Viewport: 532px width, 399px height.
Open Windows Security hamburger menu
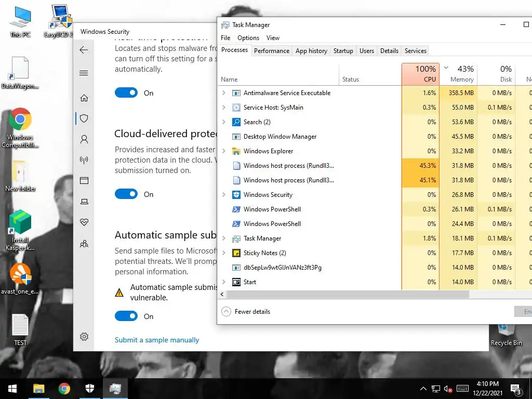(84, 73)
